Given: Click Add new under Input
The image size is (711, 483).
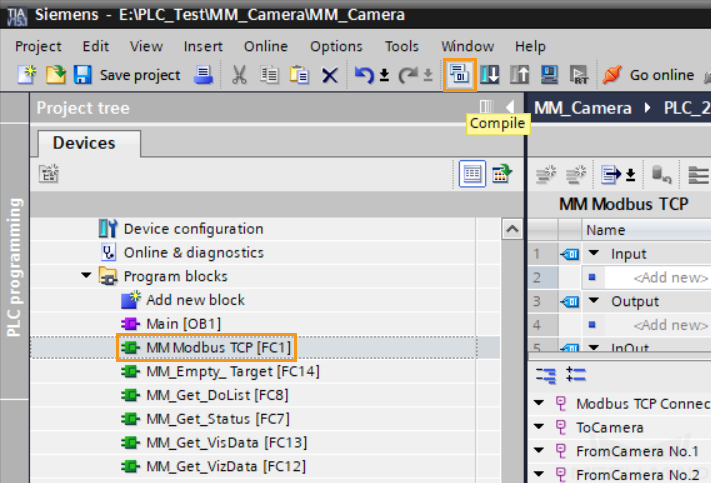Looking at the screenshot, I should (x=671, y=278).
